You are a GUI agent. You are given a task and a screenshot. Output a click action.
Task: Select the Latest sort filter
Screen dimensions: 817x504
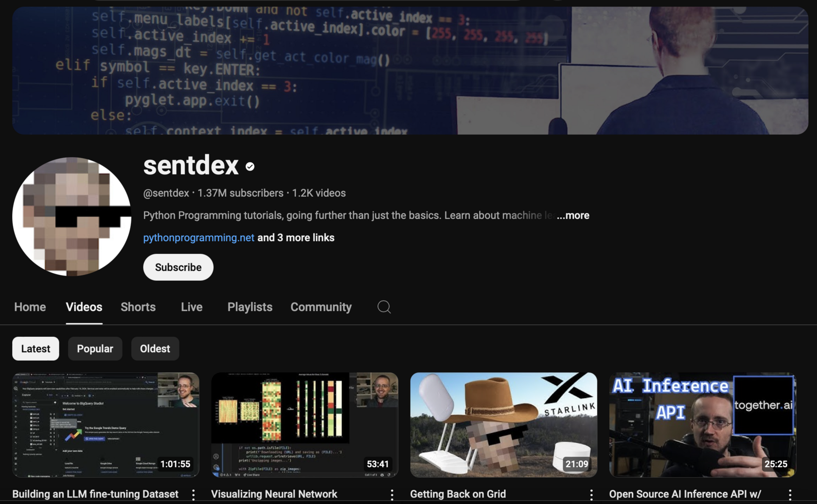coord(36,348)
